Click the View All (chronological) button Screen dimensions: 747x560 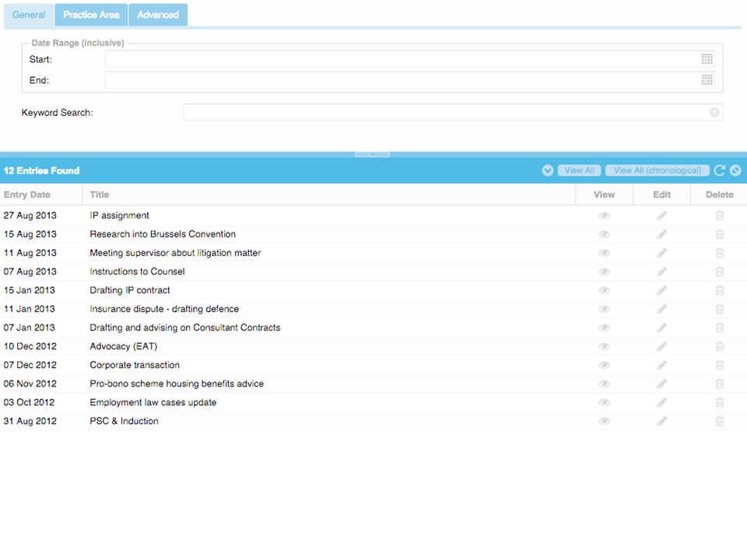(x=657, y=170)
